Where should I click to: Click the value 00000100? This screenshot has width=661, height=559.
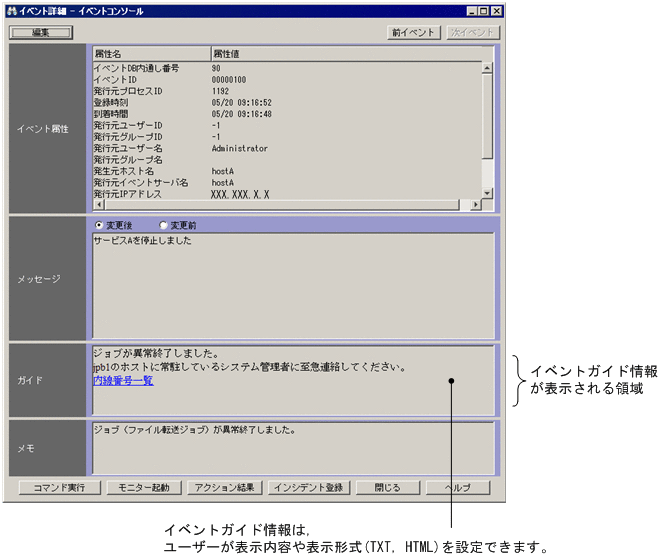(x=229, y=79)
